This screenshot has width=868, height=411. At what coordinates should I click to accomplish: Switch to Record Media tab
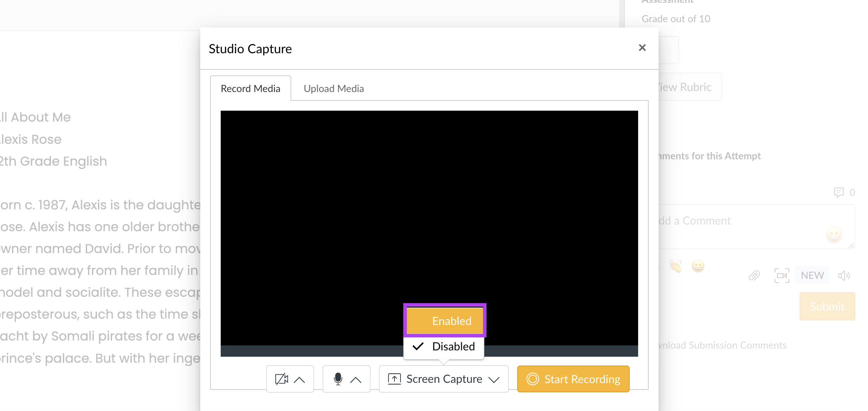[250, 88]
